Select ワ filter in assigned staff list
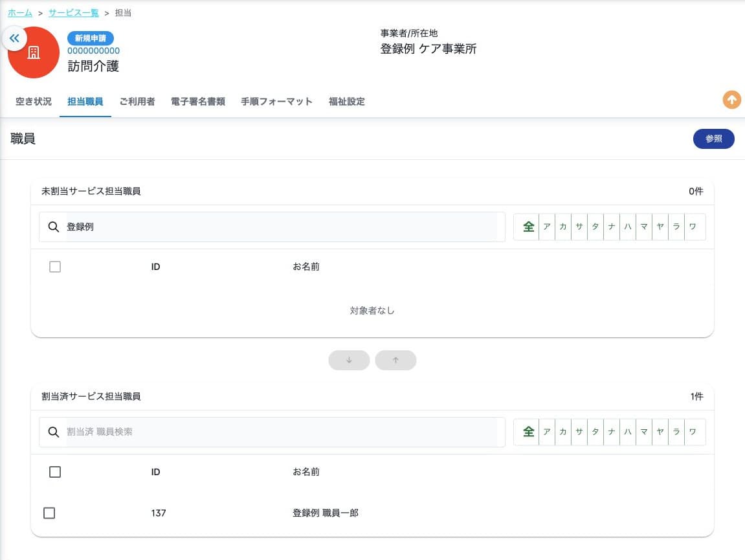The width and height of the screenshot is (745, 560). click(693, 432)
